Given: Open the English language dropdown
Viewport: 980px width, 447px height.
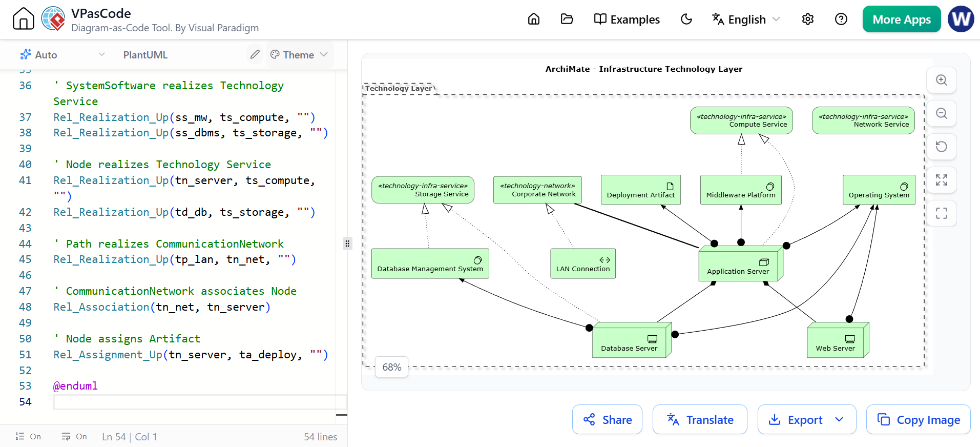Looking at the screenshot, I should tap(746, 19).
